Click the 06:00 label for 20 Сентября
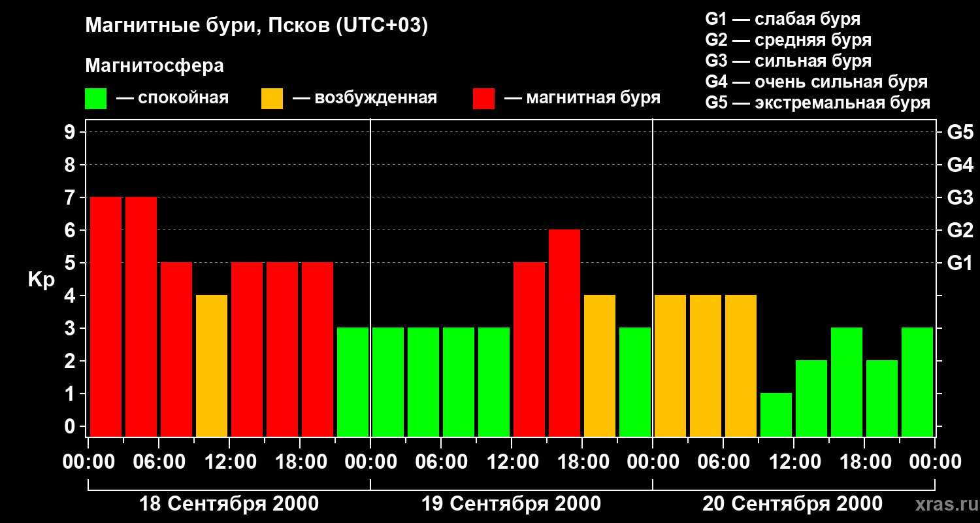Image resolution: width=980 pixels, height=523 pixels. point(723,462)
